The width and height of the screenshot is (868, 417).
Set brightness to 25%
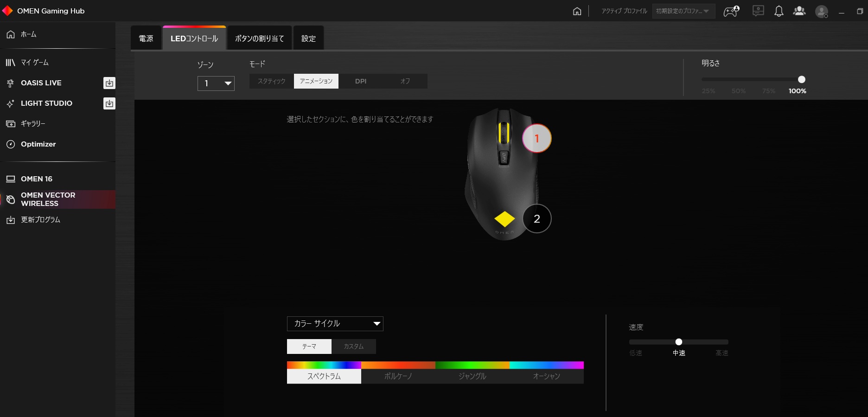click(x=708, y=91)
